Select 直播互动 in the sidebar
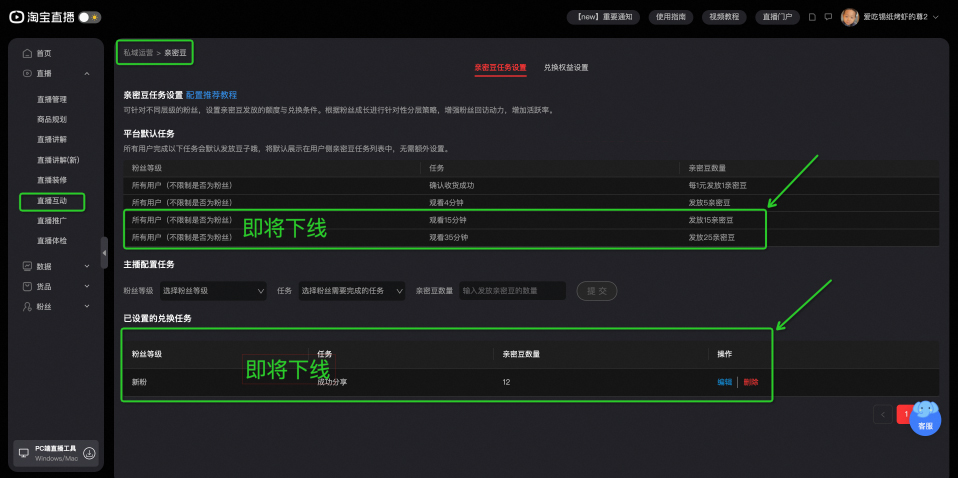This screenshot has width=958, height=478. pos(52,201)
